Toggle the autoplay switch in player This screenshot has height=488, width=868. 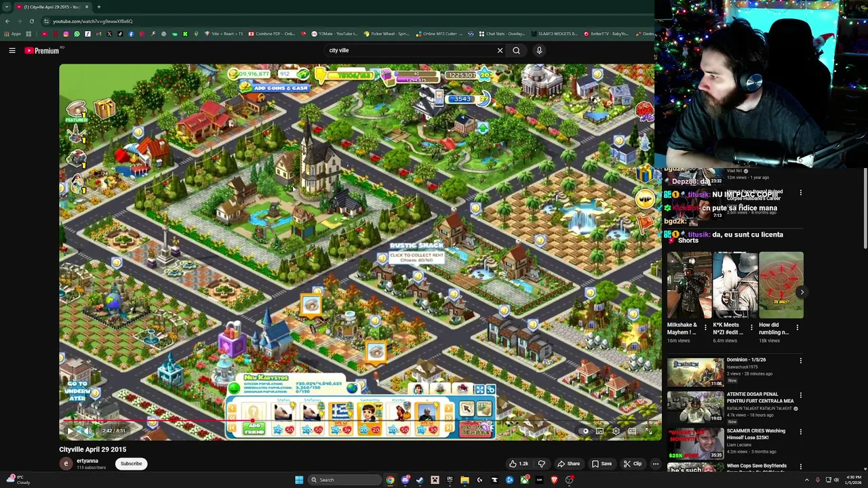coord(585,431)
